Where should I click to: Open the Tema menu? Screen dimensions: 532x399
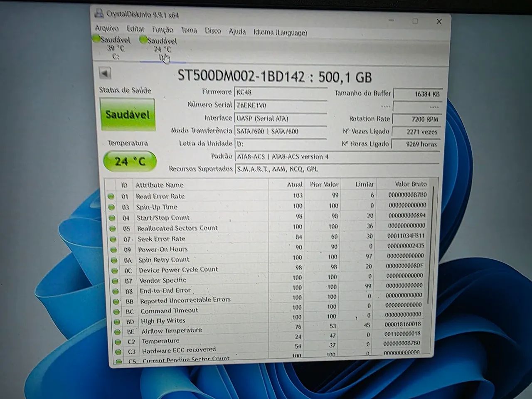189,30
